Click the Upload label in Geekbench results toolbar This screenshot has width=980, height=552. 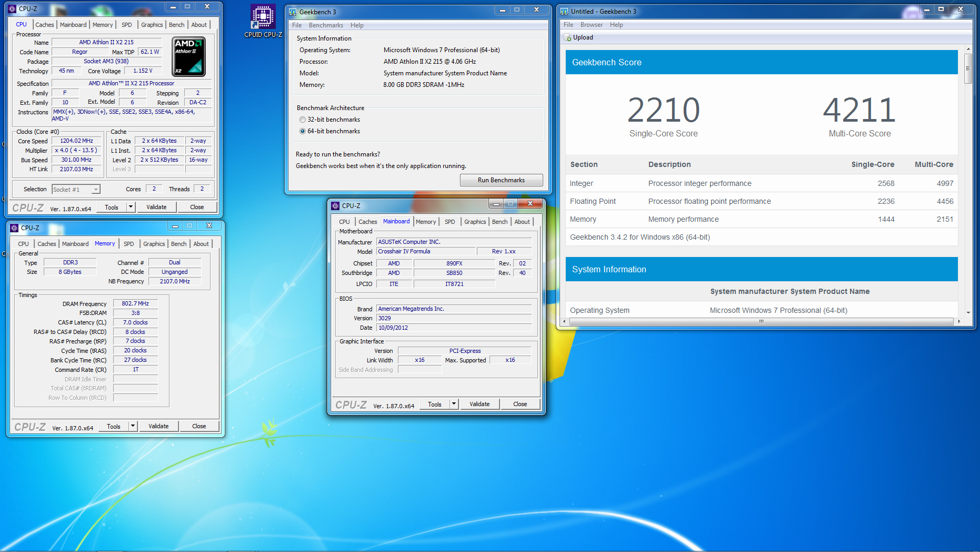(x=583, y=37)
